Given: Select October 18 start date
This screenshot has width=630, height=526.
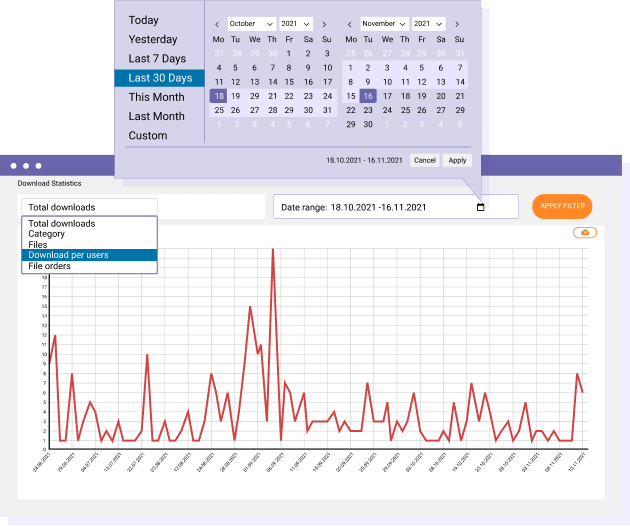Looking at the screenshot, I should tap(219, 96).
